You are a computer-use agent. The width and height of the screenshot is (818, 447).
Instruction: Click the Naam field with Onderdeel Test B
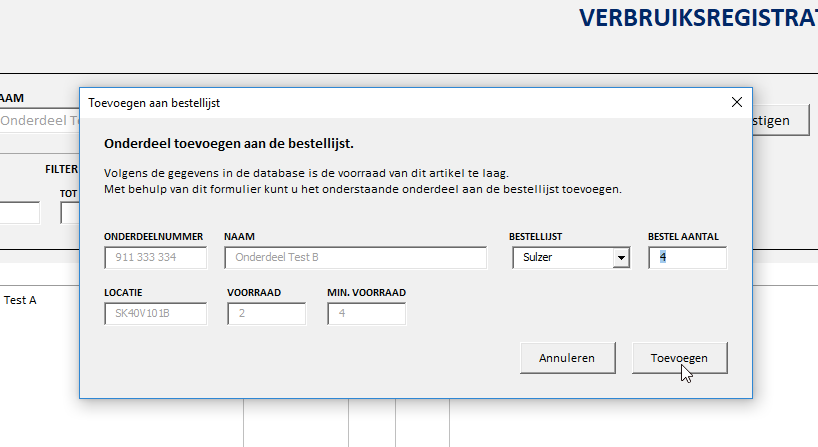coord(355,258)
